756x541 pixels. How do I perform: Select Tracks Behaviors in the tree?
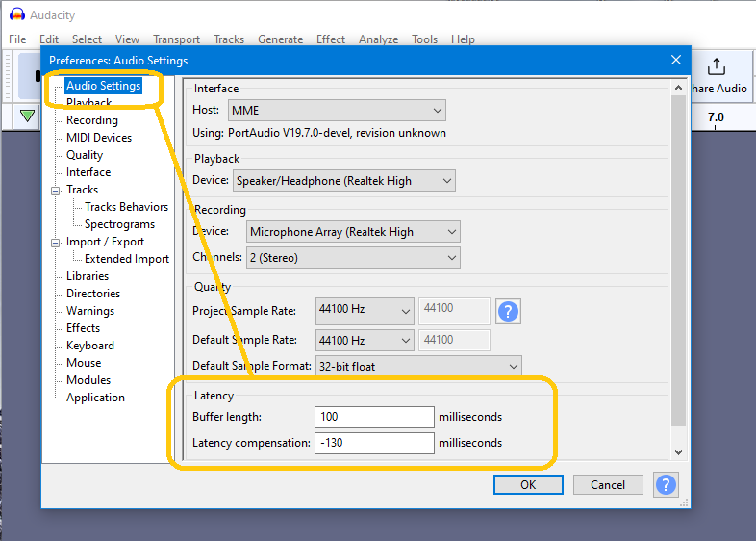(x=126, y=207)
